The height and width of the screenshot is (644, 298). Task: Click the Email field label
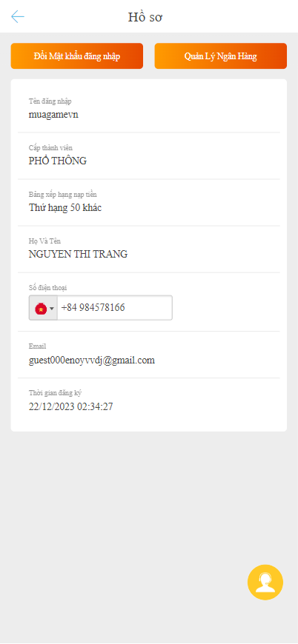coord(37,346)
